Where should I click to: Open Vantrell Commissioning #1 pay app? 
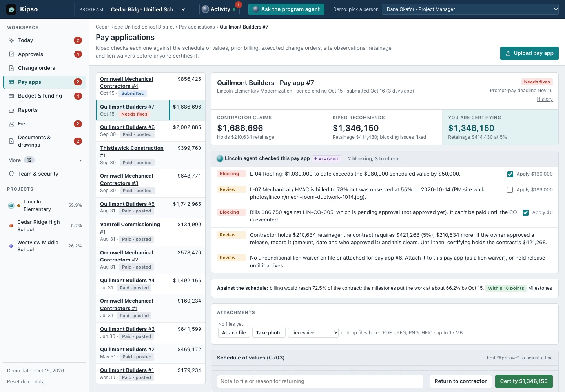click(x=130, y=228)
